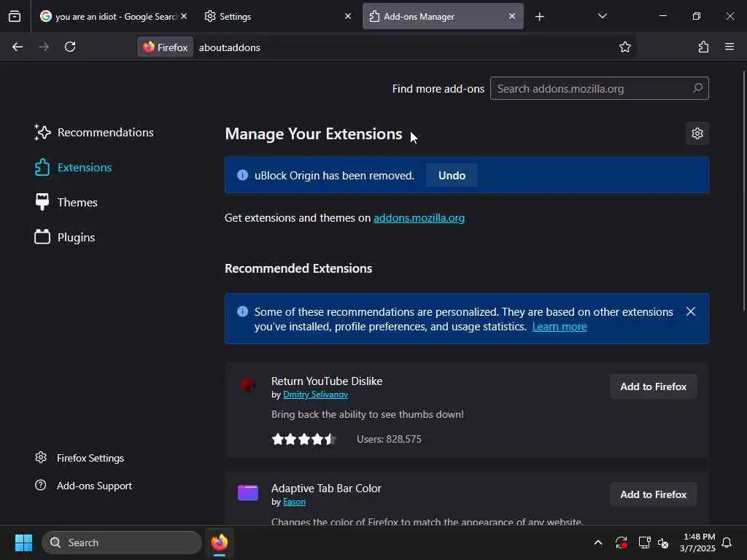Click the Firefox icon in taskbar
The image size is (747, 560).
pos(220,542)
